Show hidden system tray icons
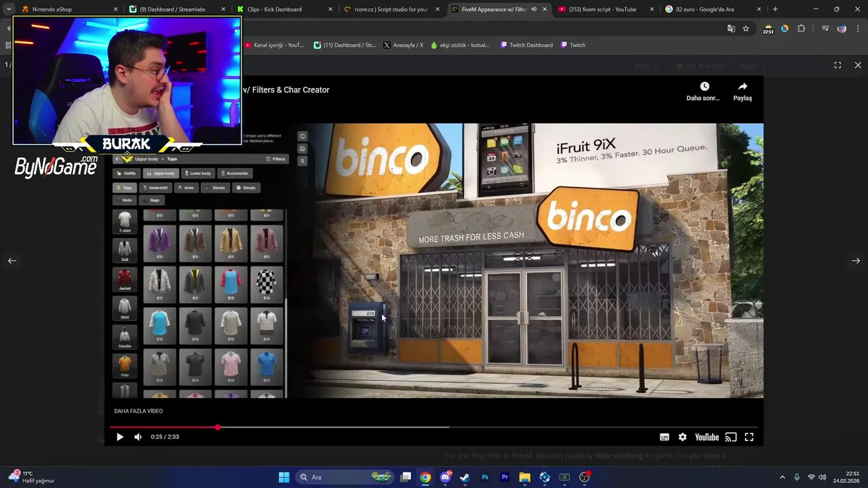 click(x=782, y=477)
